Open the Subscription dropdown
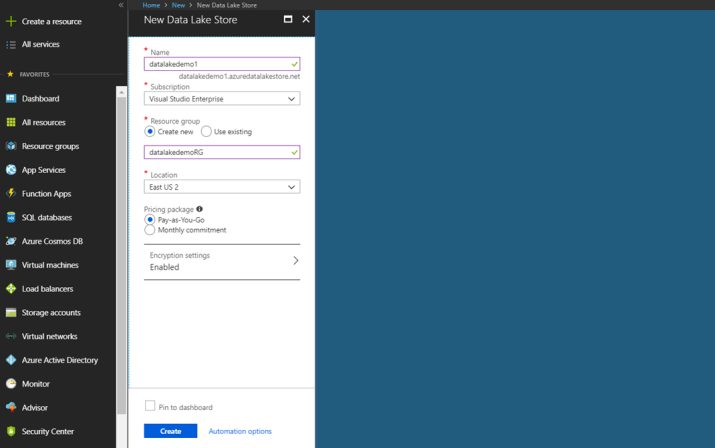The height and width of the screenshot is (448, 715). 221,99
